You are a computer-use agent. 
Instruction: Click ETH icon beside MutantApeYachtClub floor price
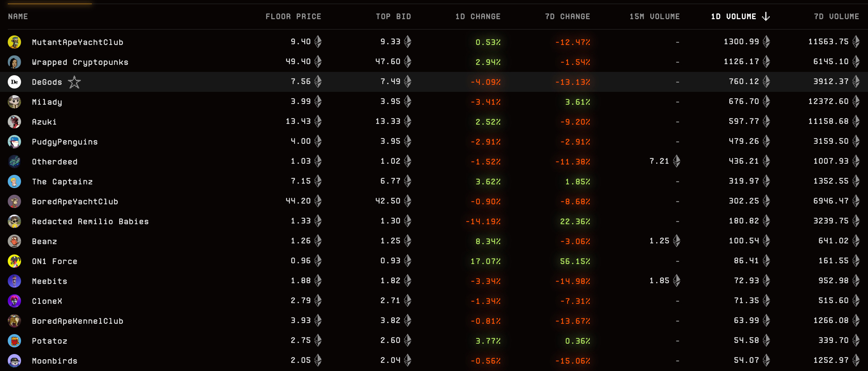click(x=318, y=42)
